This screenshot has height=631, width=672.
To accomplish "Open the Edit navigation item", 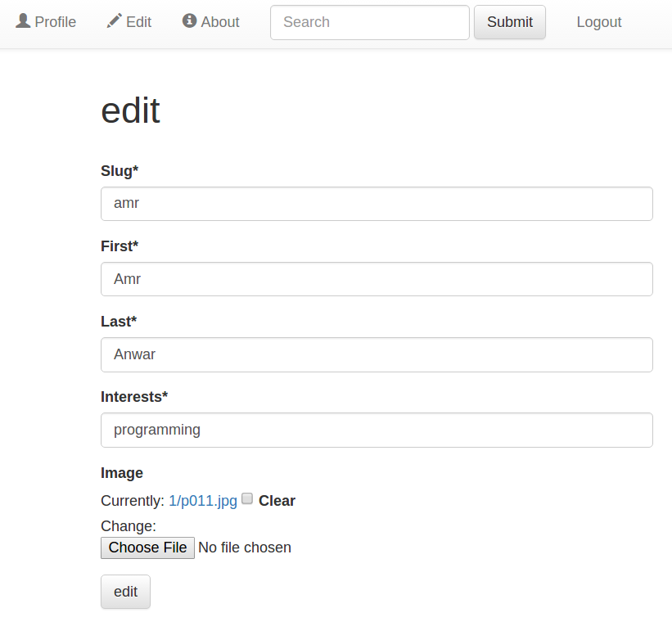I will pyautogui.click(x=129, y=22).
